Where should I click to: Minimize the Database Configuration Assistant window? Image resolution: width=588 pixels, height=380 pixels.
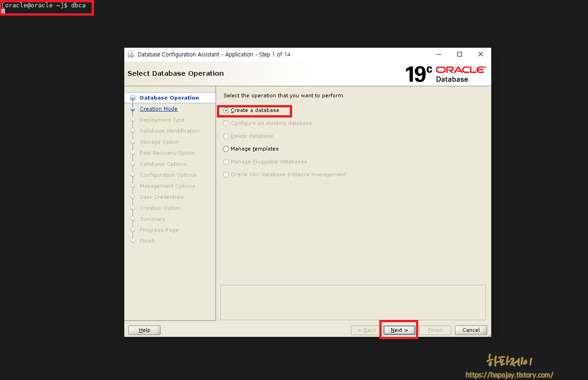point(438,54)
